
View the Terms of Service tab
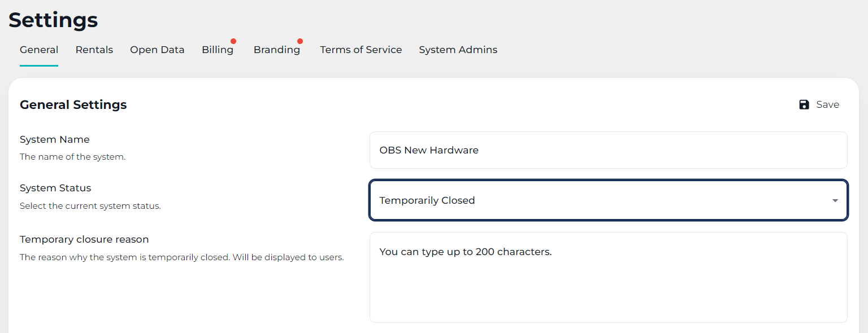[361, 50]
